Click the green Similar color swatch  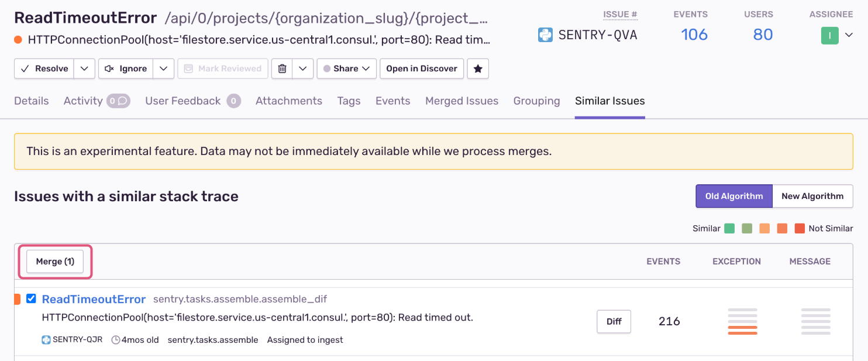[730, 228]
